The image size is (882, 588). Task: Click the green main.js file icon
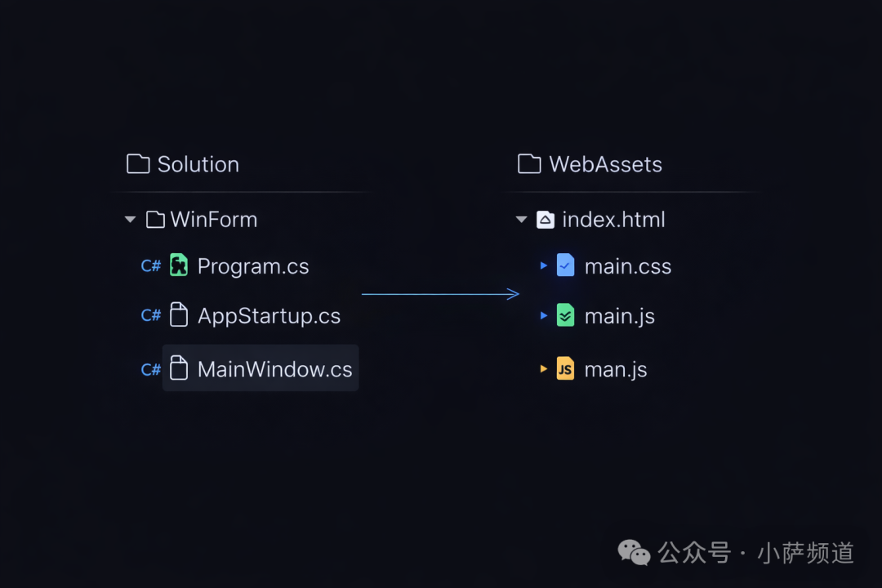565,315
